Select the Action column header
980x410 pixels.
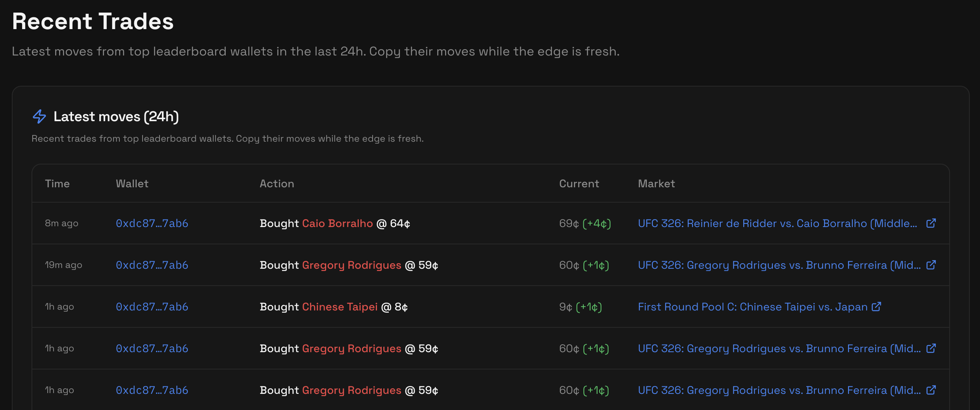[x=277, y=183]
